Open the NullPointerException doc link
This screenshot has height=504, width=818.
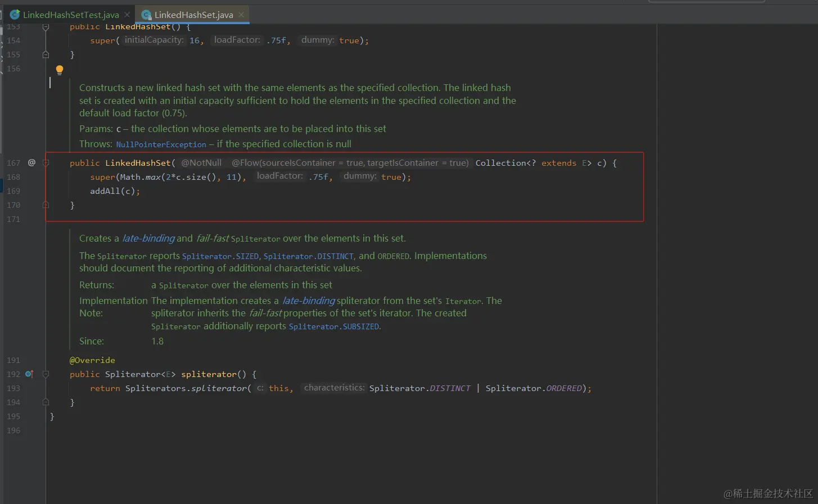coord(161,144)
